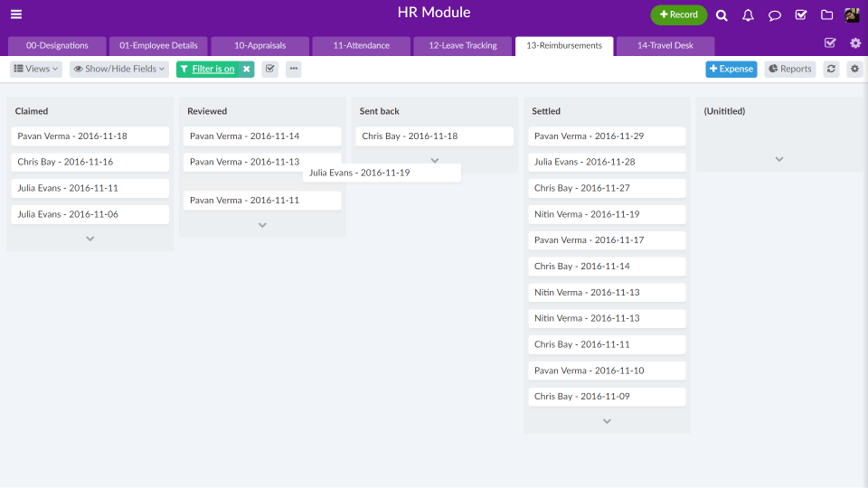Switch to the 10-Appraisals tab
Image resolution: width=868 pixels, height=488 pixels.
point(260,46)
